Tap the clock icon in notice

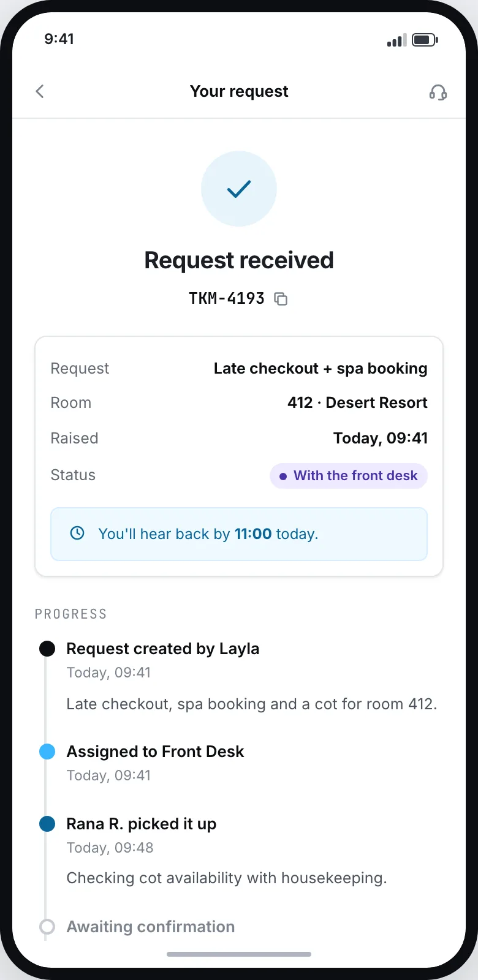click(77, 533)
